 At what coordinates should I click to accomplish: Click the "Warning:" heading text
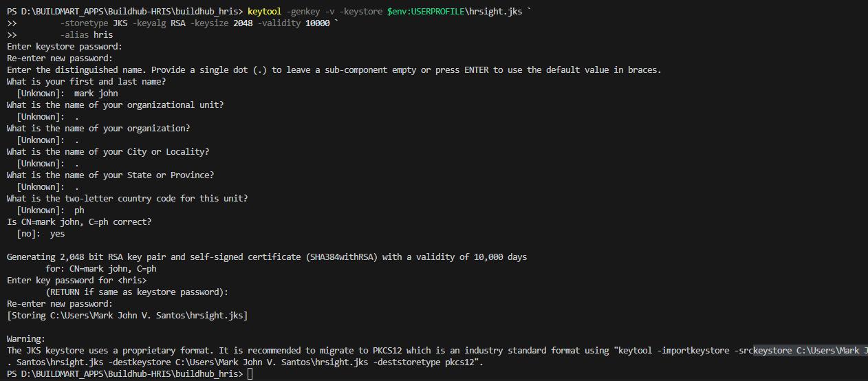(x=25, y=339)
